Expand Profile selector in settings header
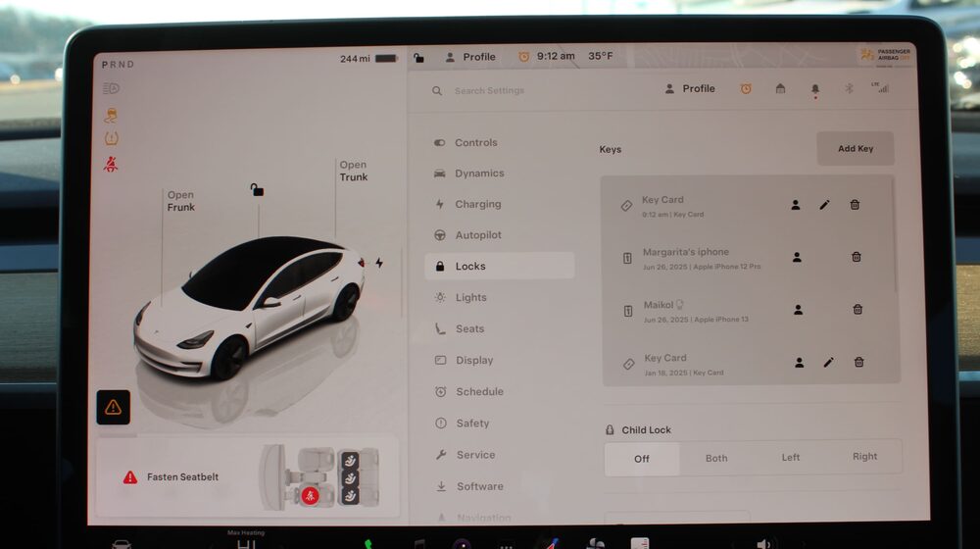This screenshot has width=980, height=549. tap(690, 89)
